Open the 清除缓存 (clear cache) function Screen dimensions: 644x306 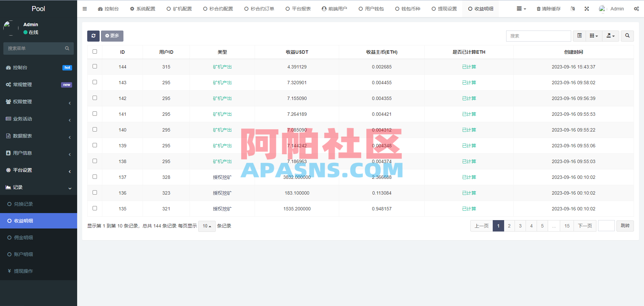(549, 9)
